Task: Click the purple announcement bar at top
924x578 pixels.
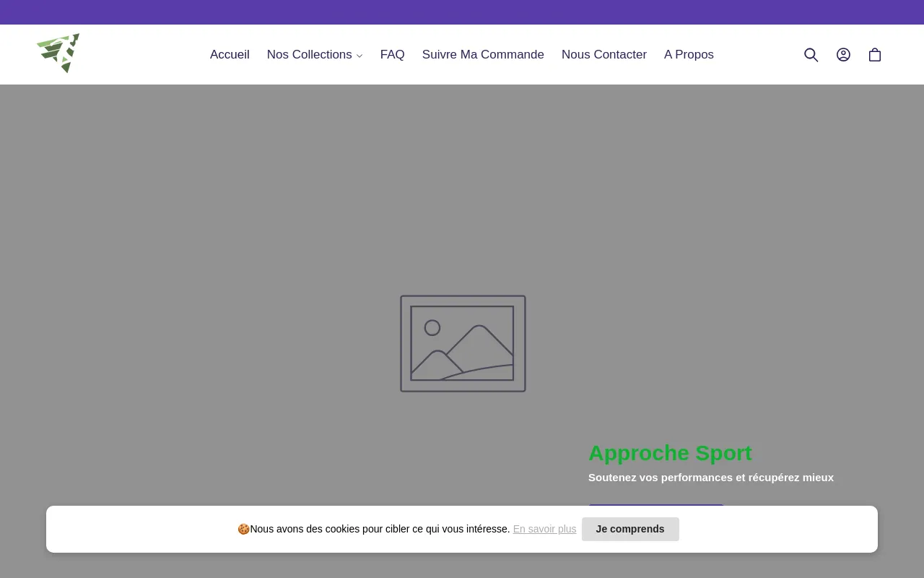Action: point(462,12)
